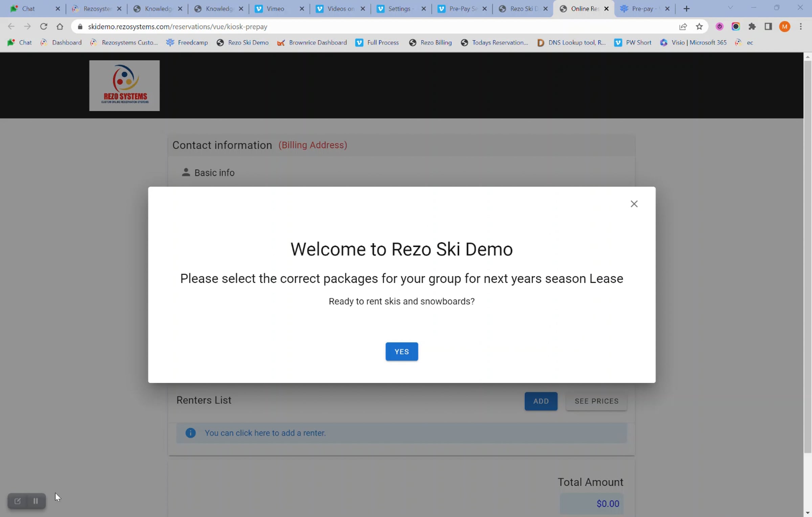Image resolution: width=812 pixels, height=517 pixels.
Task: Click the $0.00 Total Amount field
Action: (x=591, y=504)
